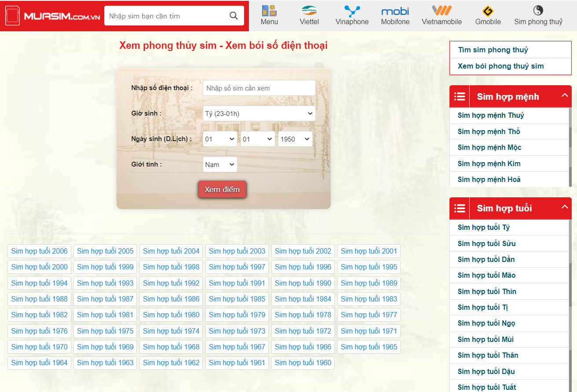Viewport: 577px width, 392px height.
Task: Click Sim hợp tuổi 1999 tag
Action: [x=105, y=267]
